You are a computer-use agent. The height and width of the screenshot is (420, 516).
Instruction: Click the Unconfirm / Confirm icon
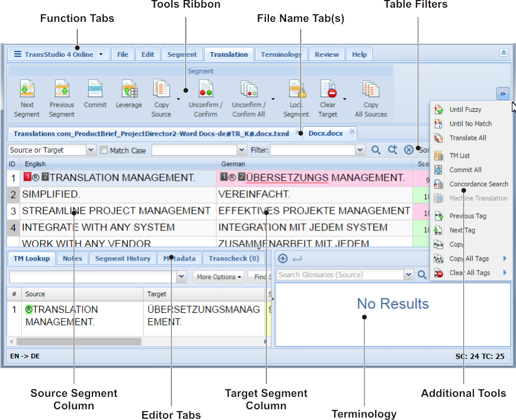[x=206, y=89]
